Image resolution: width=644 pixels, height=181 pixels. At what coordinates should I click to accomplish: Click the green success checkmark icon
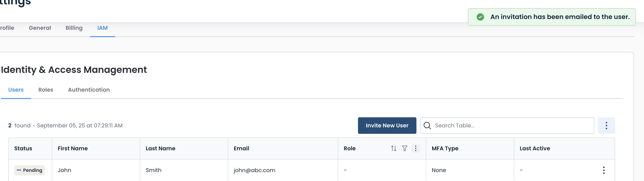(480, 17)
